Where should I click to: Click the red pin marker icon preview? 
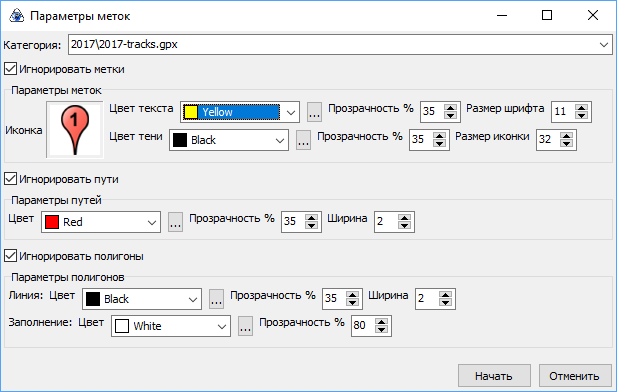point(75,129)
